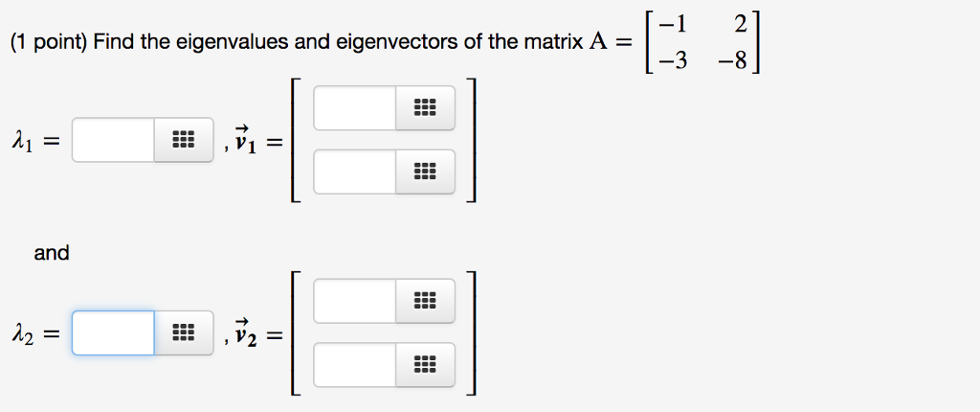Focus the λ1 eigenvalue input field
The image size is (980, 412).
pos(113,140)
